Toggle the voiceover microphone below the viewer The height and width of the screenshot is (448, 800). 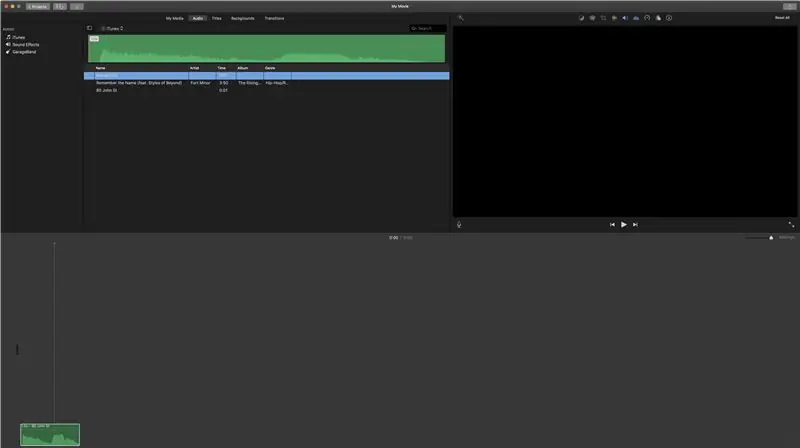tap(459, 225)
